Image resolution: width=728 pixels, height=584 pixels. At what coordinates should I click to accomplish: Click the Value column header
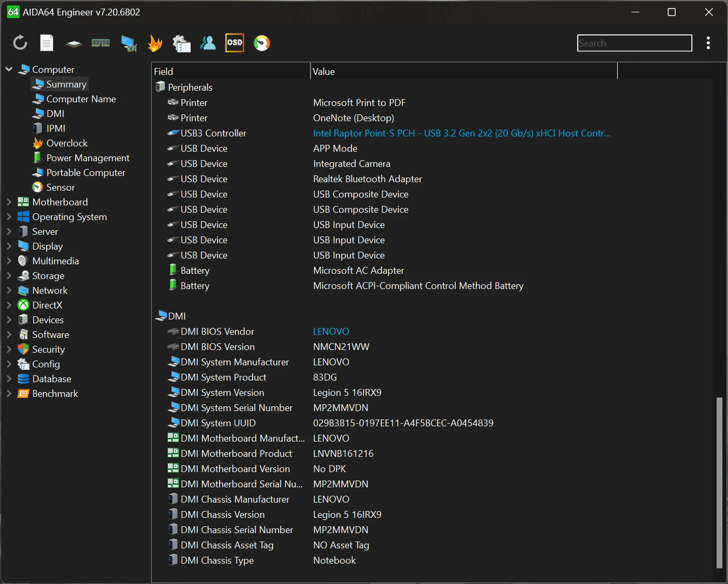click(464, 71)
